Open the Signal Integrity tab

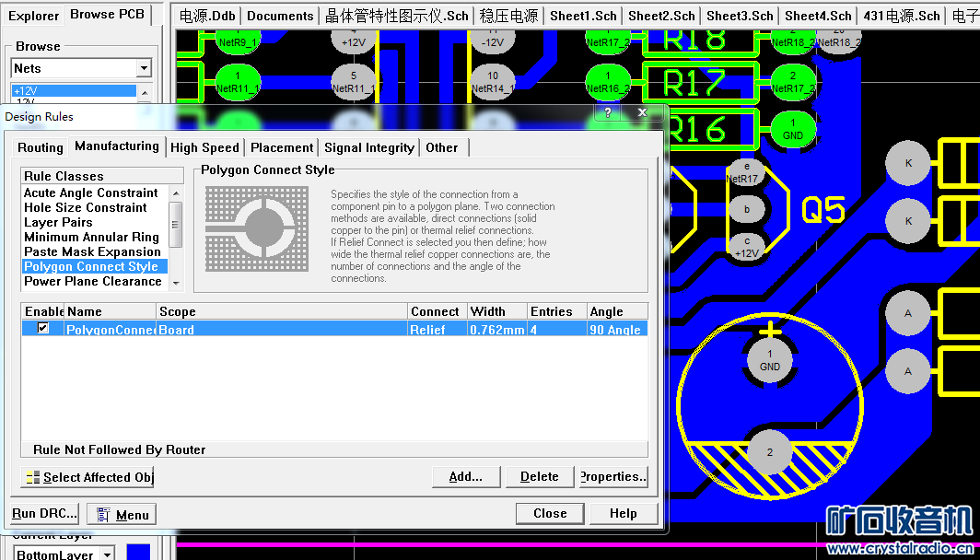tap(368, 147)
